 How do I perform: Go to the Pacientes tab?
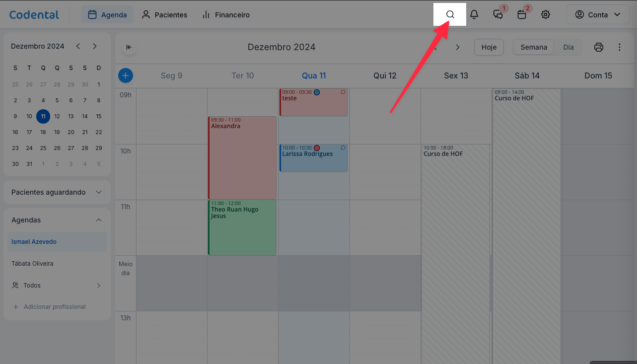pyautogui.click(x=164, y=15)
